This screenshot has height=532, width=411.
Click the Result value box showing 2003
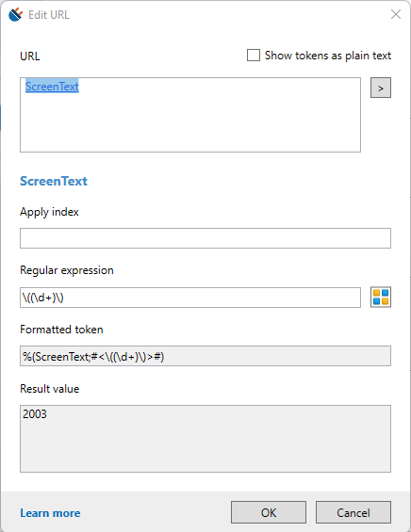pyautogui.click(x=205, y=439)
